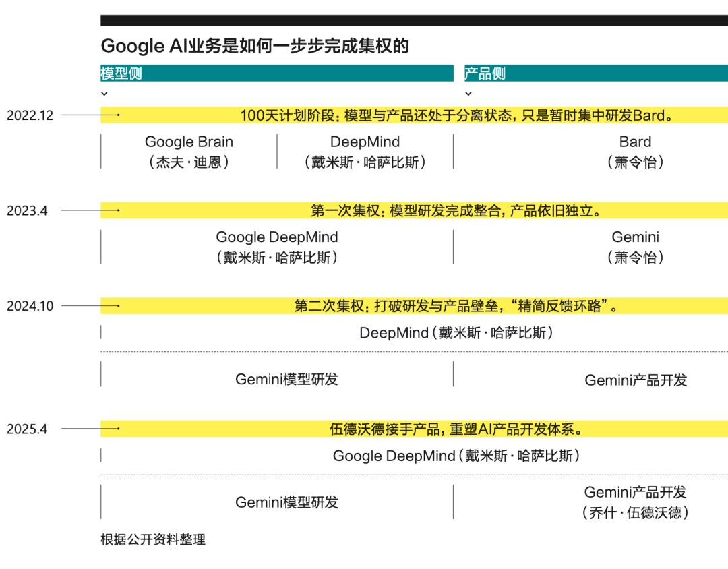Click the 2022.12 timeline date marker
728x569 pixels.
click(30, 115)
